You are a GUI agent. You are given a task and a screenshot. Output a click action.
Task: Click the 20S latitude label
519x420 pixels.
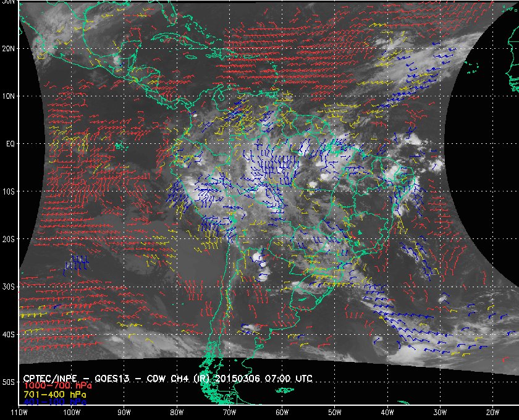pyautogui.click(x=8, y=239)
